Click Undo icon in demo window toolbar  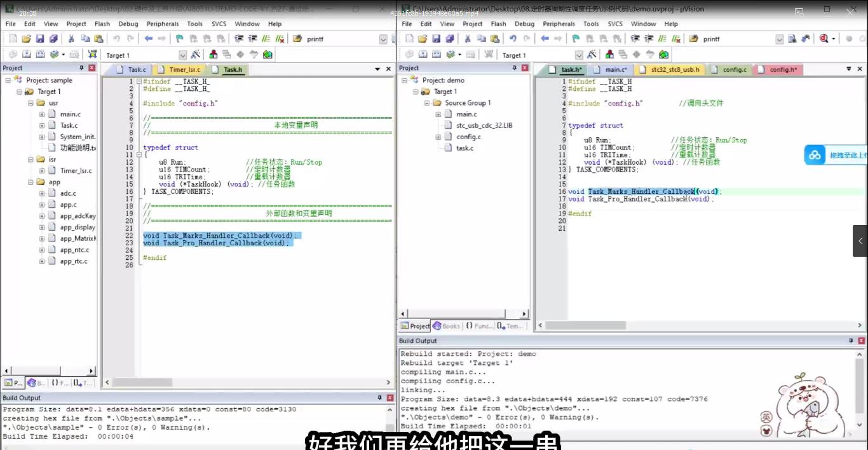click(513, 39)
